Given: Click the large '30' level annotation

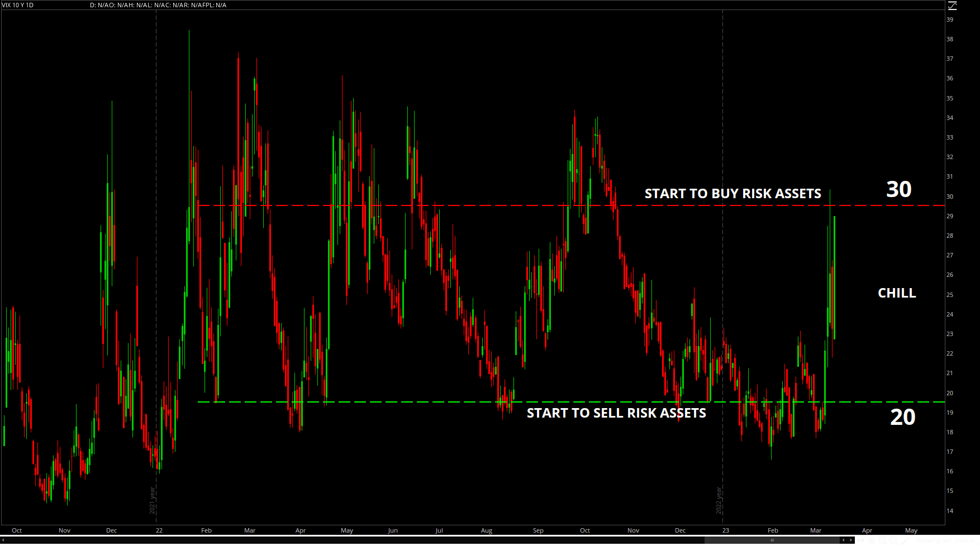Looking at the screenshot, I should tap(899, 189).
